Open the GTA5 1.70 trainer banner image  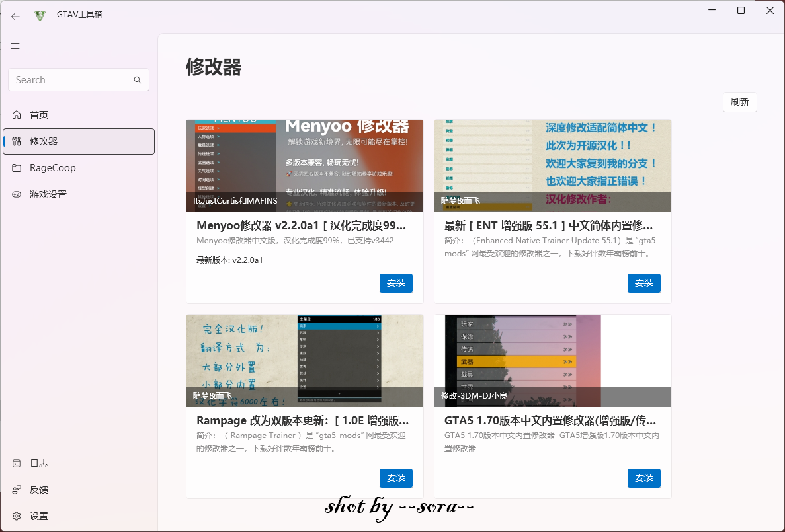pyautogui.click(x=553, y=361)
